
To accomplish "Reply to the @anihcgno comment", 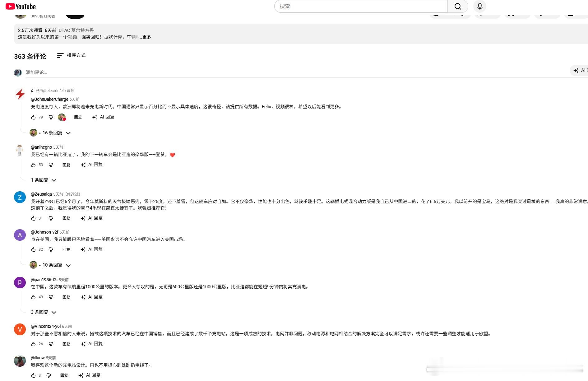I will click(x=66, y=165).
